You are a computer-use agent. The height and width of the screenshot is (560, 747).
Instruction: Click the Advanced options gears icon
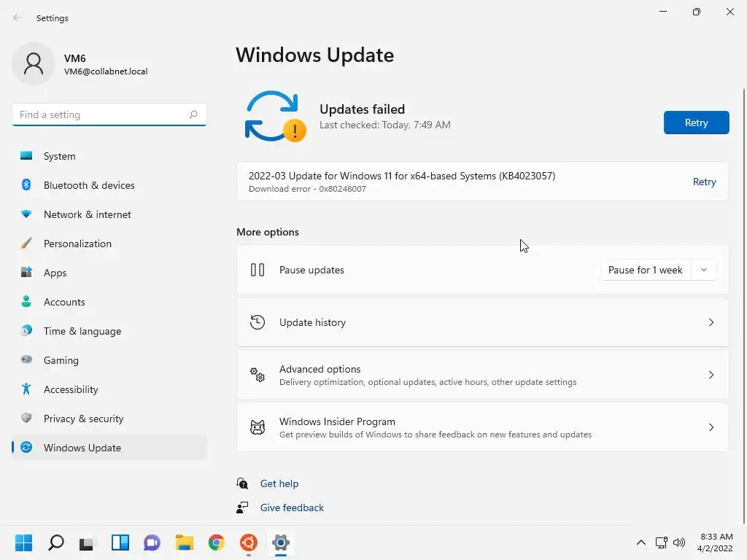point(258,375)
